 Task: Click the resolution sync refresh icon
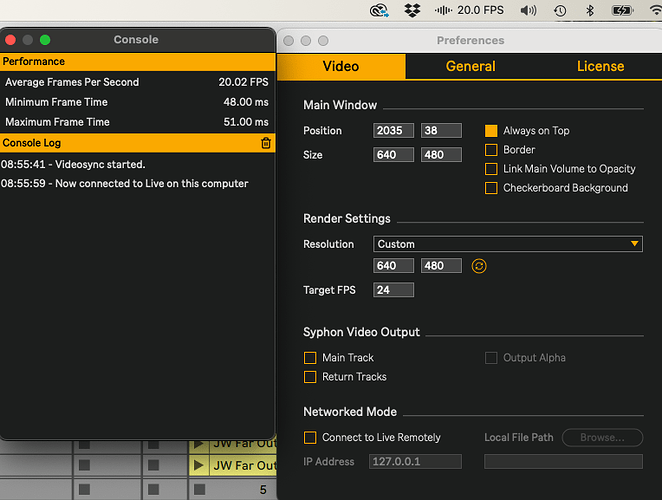(479, 266)
